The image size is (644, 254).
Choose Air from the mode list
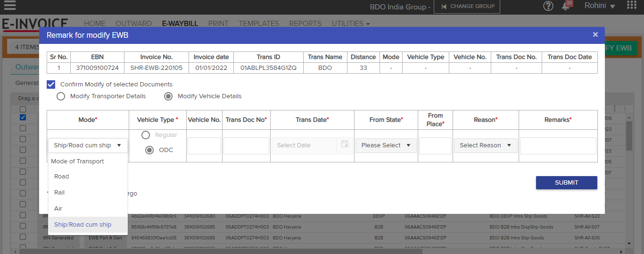pos(88,209)
